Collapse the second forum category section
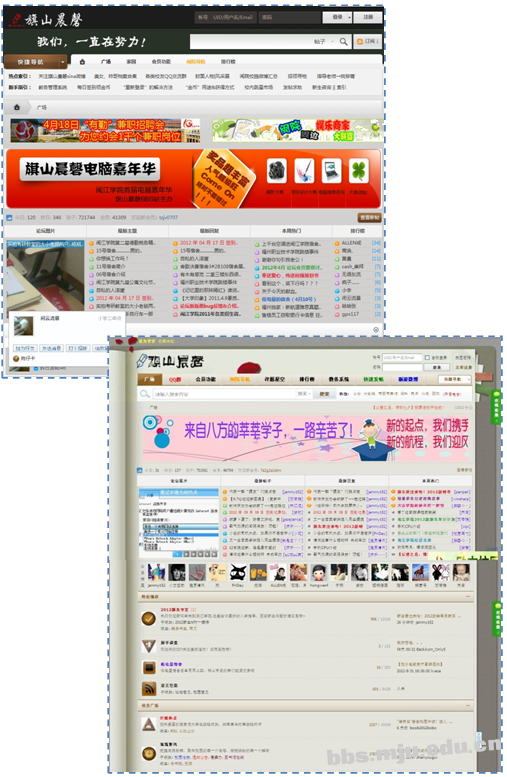 pyautogui.click(x=468, y=704)
